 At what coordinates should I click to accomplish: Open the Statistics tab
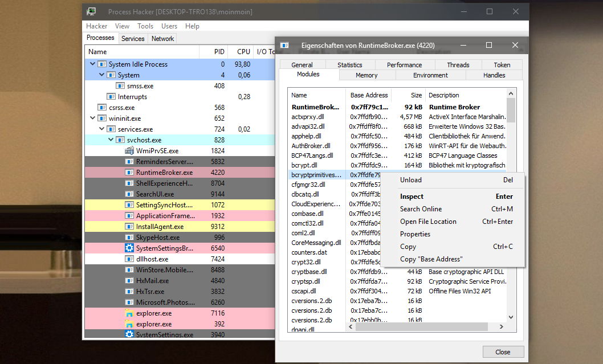click(350, 65)
